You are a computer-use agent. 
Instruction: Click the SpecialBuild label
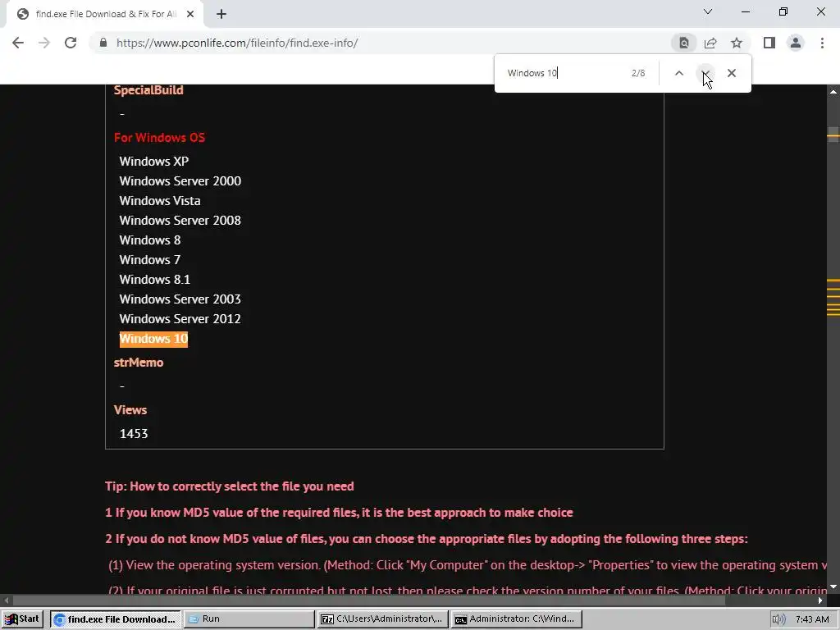pyautogui.click(x=148, y=90)
